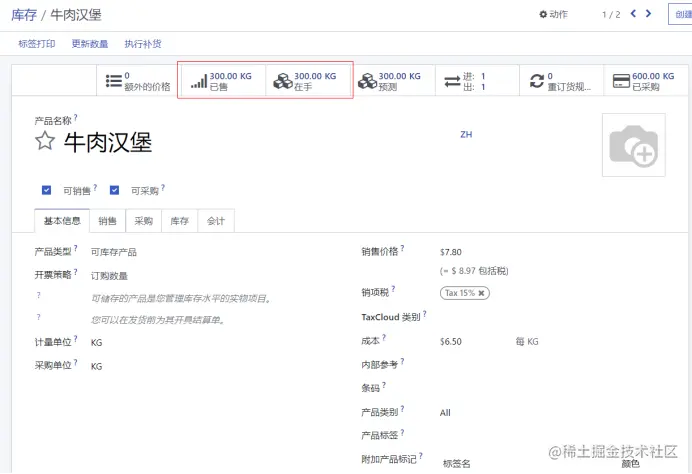Viewport: 692px width, 474px height.
Task: Go to next record arrow
Action: click(648, 14)
